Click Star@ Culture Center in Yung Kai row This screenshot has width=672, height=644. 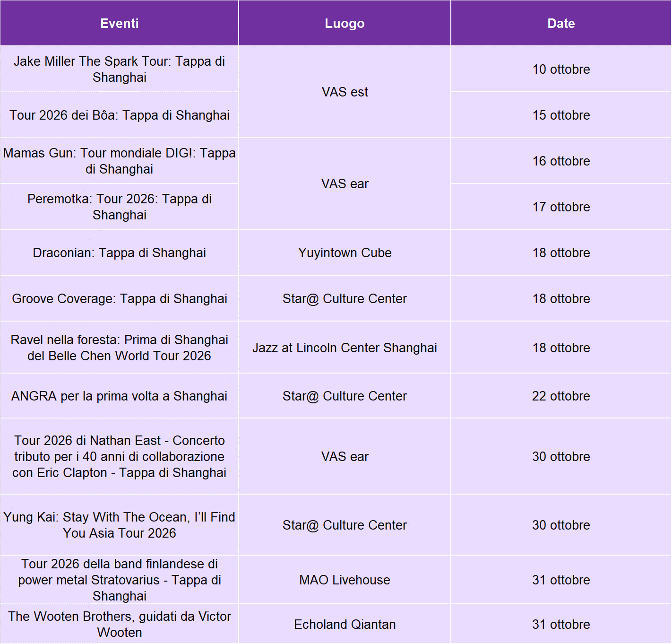click(x=345, y=525)
